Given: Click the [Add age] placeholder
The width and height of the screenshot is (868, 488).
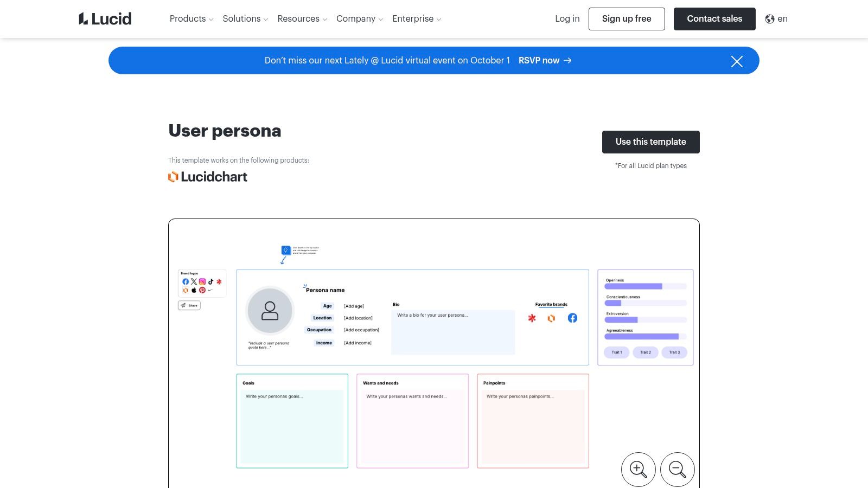Looking at the screenshot, I should 354,306.
